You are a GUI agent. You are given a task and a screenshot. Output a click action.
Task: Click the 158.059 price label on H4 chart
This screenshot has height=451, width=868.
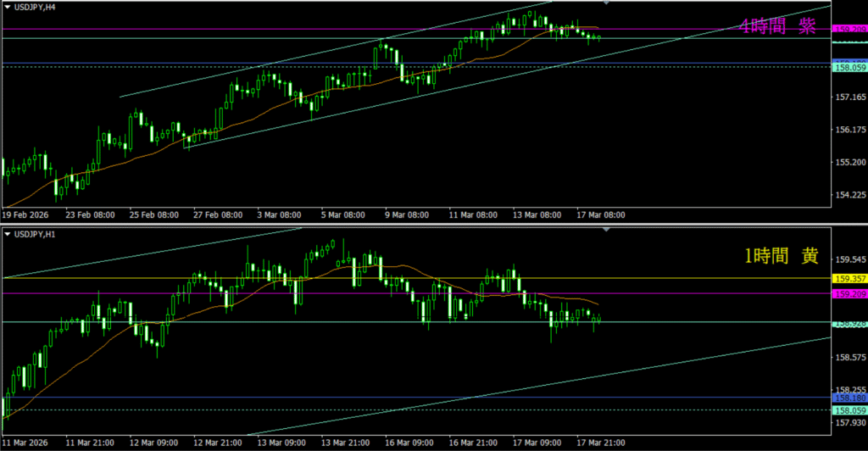(x=849, y=67)
